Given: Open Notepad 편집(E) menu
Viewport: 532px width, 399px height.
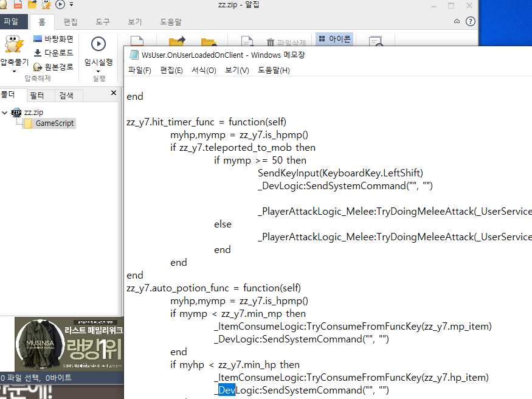Looking at the screenshot, I should click(171, 70).
